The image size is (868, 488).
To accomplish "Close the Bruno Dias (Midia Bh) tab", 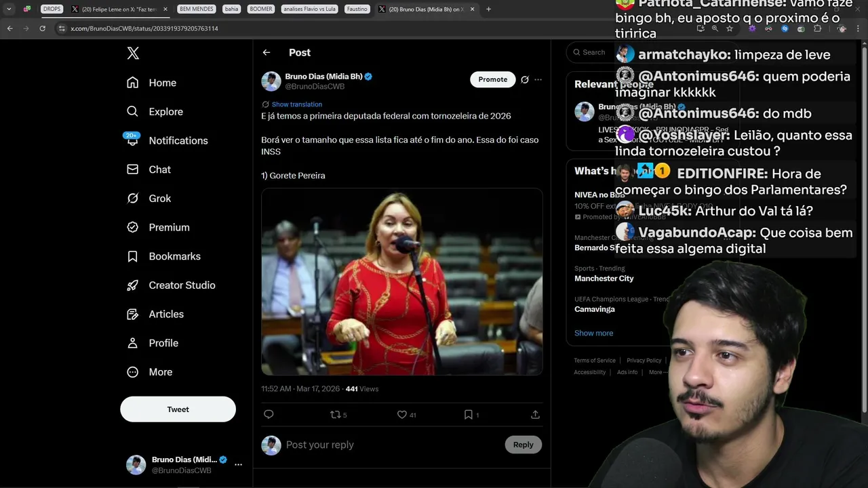I will [473, 9].
